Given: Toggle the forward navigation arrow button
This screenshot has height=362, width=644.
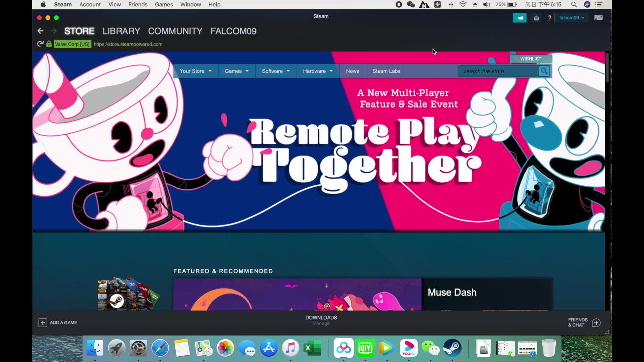Looking at the screenshot, I should (x=53, y=31).
